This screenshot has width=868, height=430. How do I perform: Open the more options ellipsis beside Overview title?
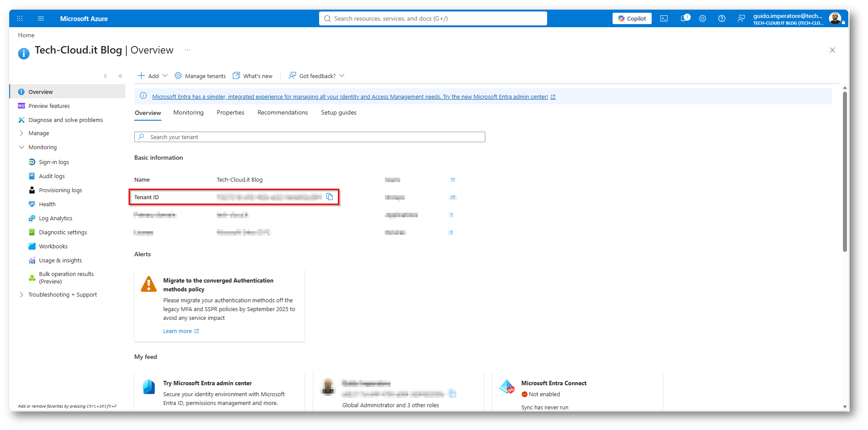tap(187, 50)
